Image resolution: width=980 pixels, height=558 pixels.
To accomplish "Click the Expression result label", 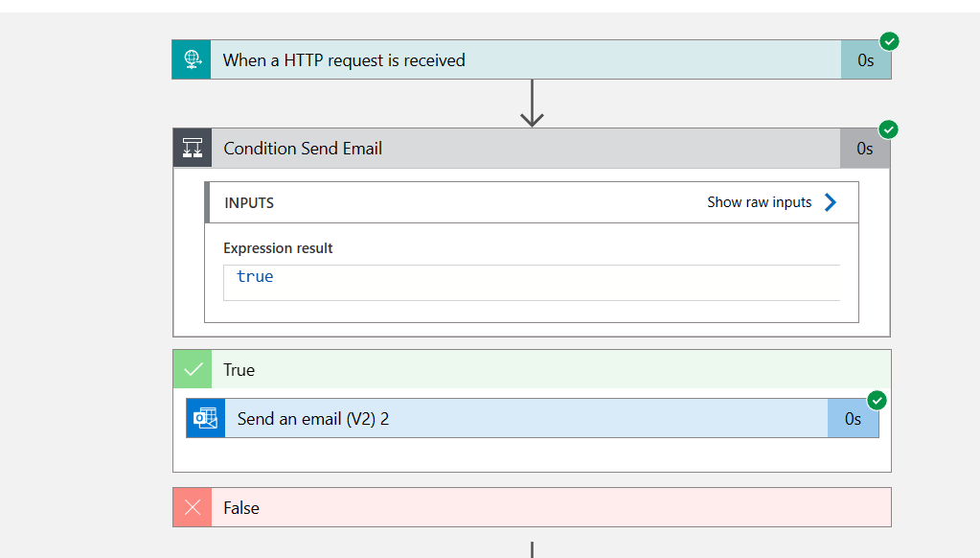I will click(278, 248).
